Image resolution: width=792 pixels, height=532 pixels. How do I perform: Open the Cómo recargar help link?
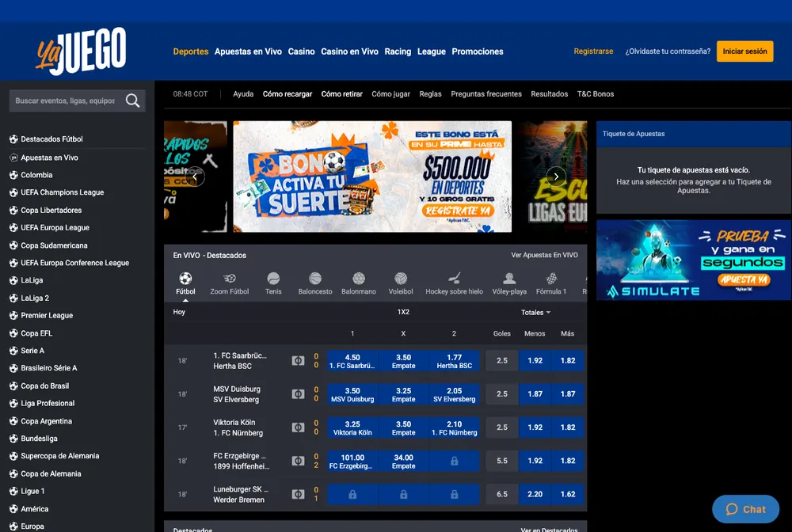(x=287, y=94)
